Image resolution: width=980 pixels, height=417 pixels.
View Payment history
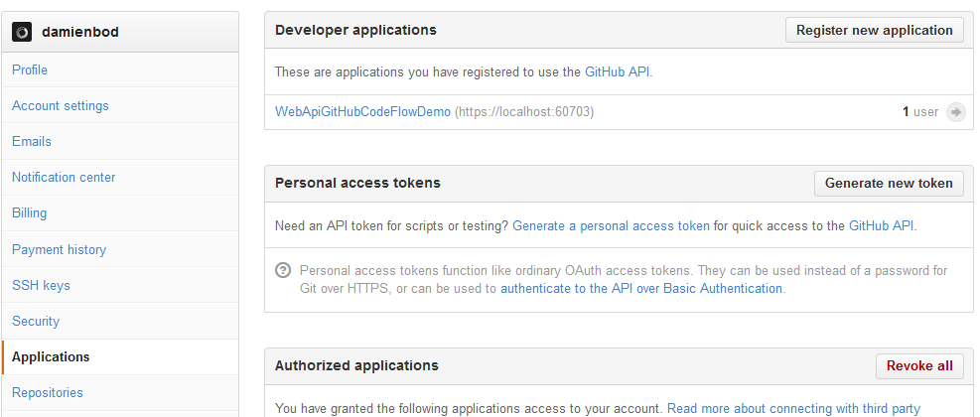tap(59, 249)
